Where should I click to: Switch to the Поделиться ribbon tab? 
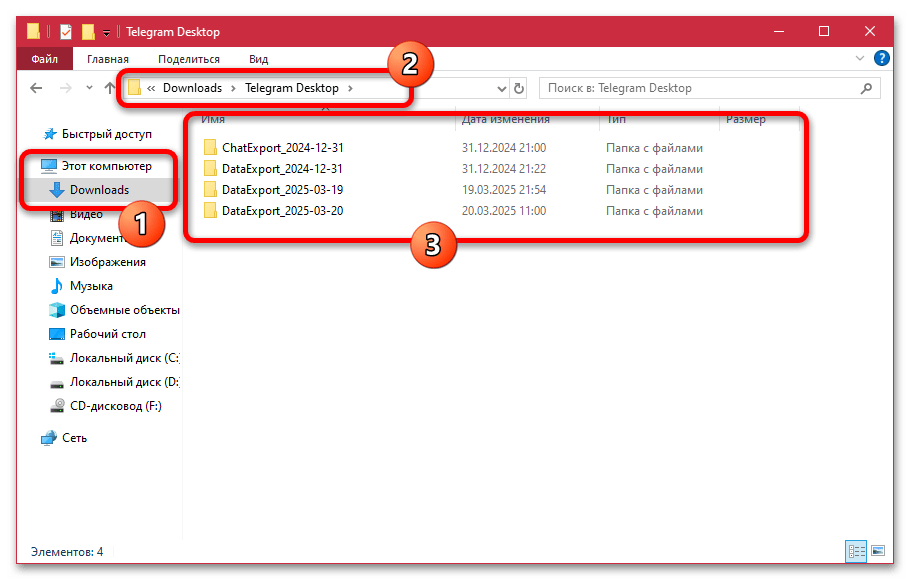[x=189, y=59]
